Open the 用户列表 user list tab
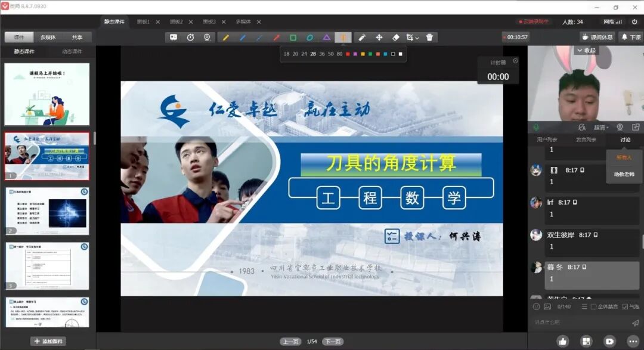Viewport: 644px width, 350px height. (547, 140)
